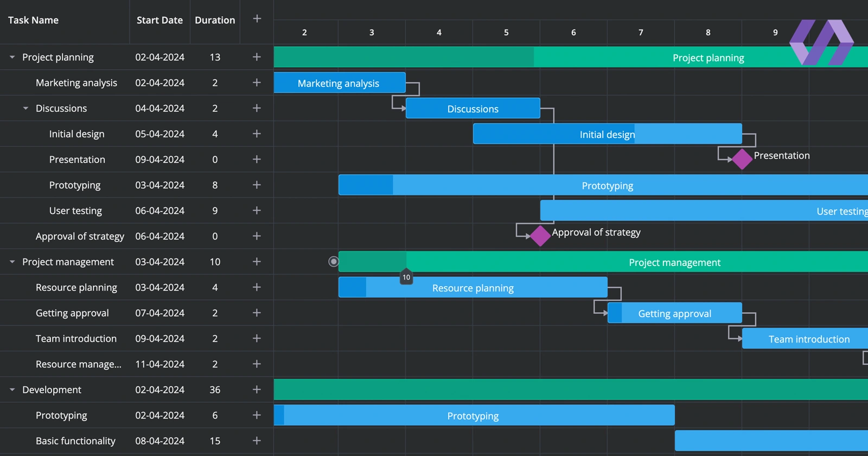
Task: Select the Team introduction task bar
Action: click(805, 338)
